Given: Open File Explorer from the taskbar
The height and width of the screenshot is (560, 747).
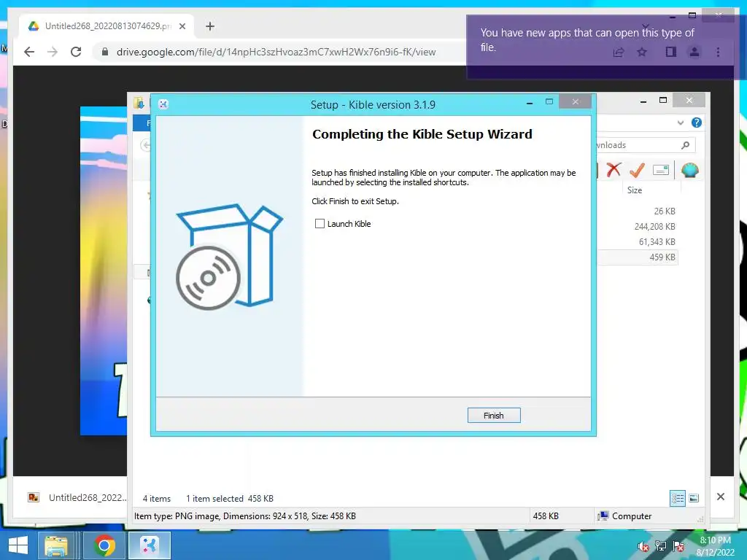Looking at the screenshot, I should [56, 545].
